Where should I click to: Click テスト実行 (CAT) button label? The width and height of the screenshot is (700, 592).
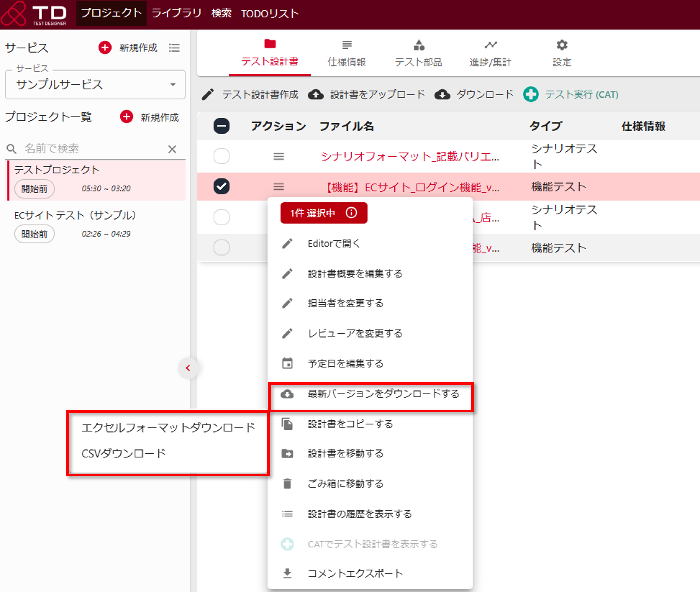point(582,95)
